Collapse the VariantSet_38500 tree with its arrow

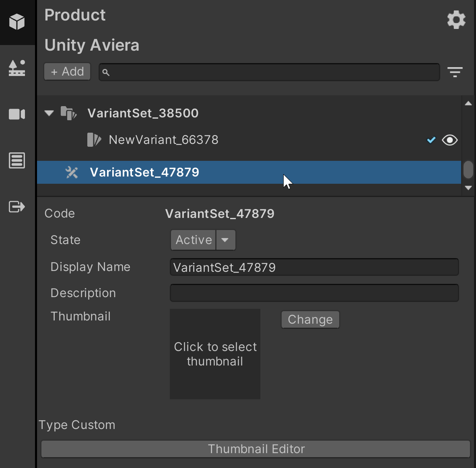pos(49,113)
